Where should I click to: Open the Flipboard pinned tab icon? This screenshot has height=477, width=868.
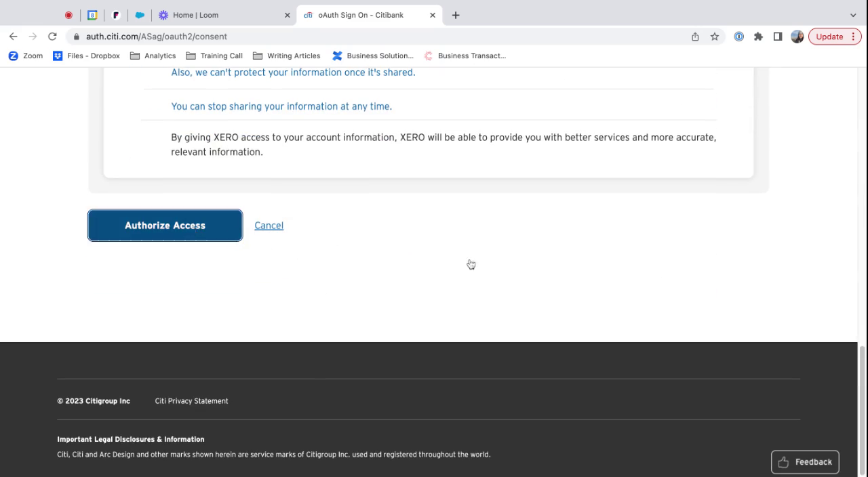[116, 14]
